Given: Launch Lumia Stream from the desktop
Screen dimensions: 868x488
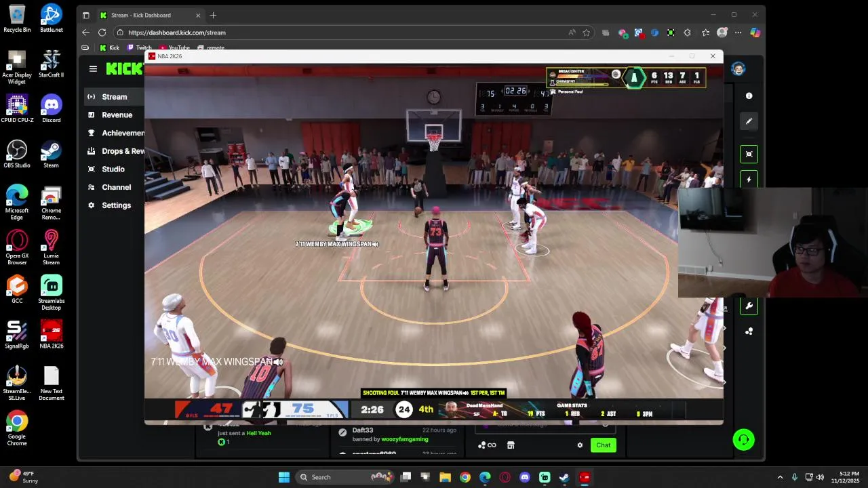Looking at the screenshot, I should (51, 248).
